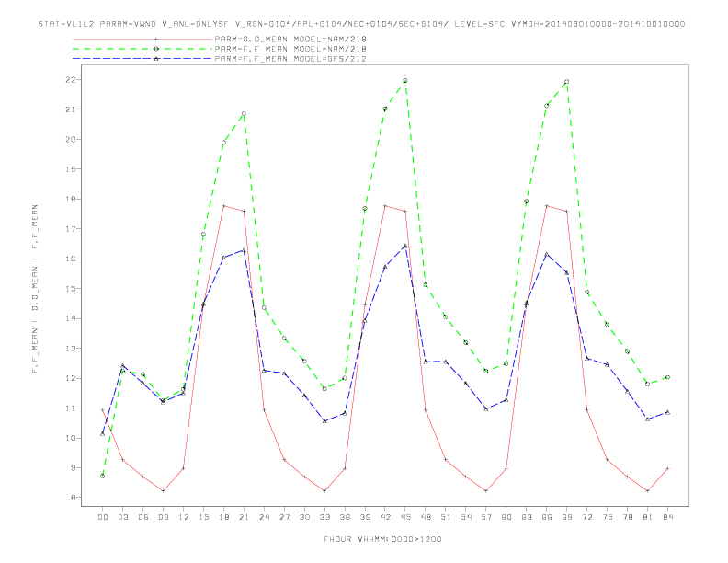This screenshot has height=563, width=728.
Task: Click x-axis tick label 33
Action: (x=324, y=517)
